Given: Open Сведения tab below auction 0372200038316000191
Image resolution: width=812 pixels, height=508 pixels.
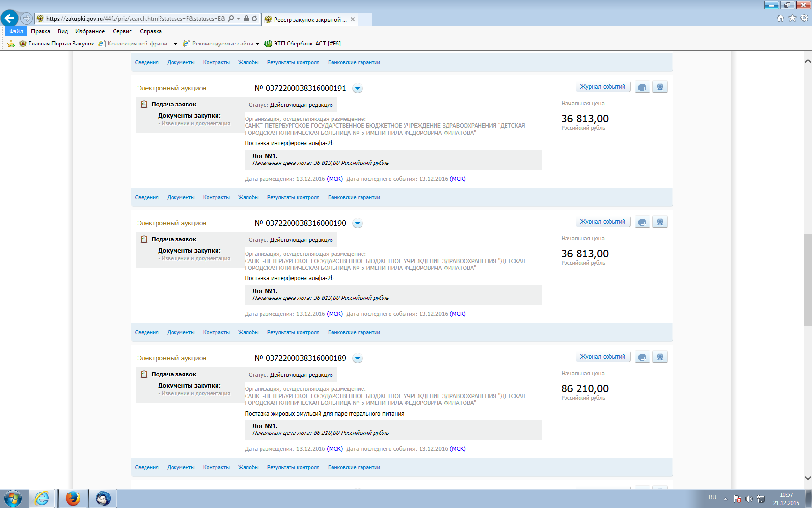Looking at the screenshot, I should (147, 197).
